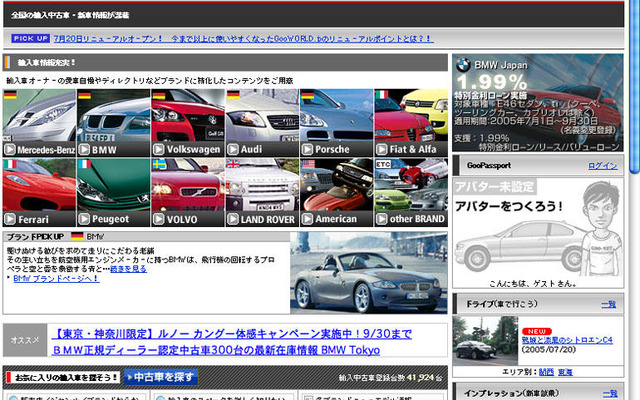
Task: Click the play arrow icon beside Peugeot
Action: (84, 219)
